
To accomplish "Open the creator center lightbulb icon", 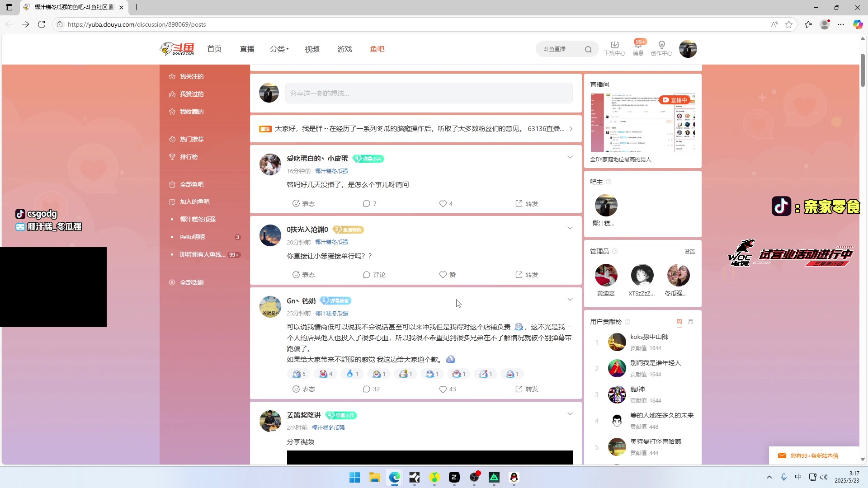I will tap(661, 48).
